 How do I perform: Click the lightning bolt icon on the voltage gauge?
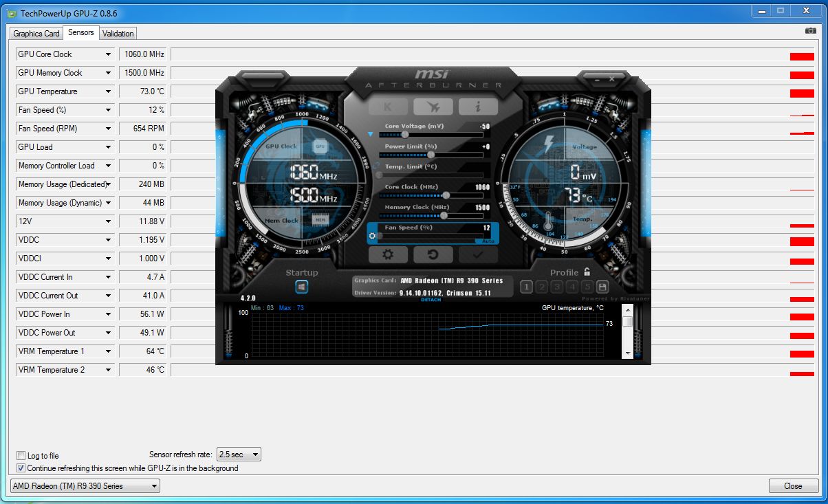pyautogui.click(x=549, y=144)
